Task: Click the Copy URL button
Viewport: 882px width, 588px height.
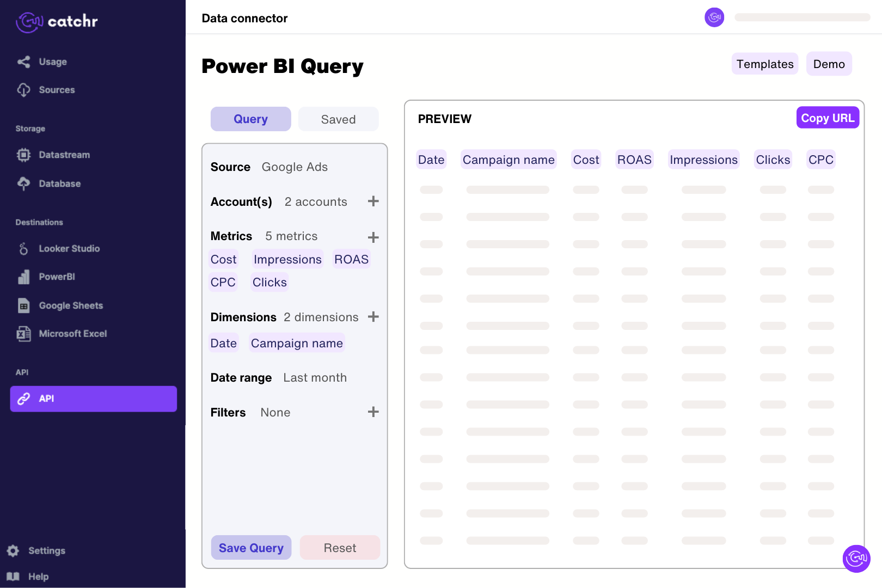Action: [x=828, y=118]
